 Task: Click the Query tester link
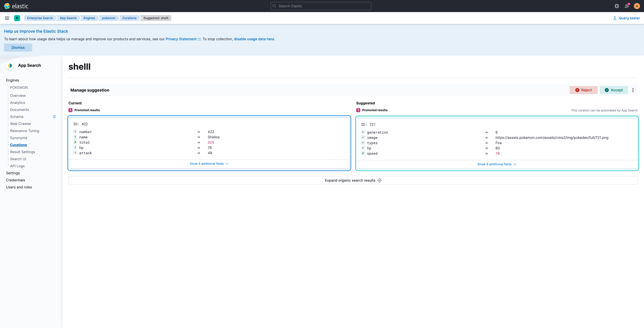627,18
